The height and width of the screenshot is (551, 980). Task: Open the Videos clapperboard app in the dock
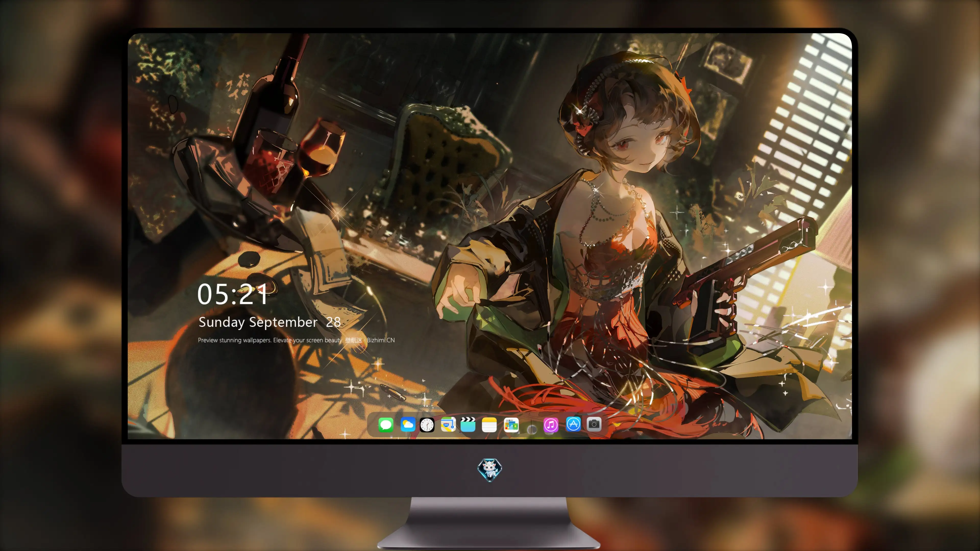click(x=468, y=424)
